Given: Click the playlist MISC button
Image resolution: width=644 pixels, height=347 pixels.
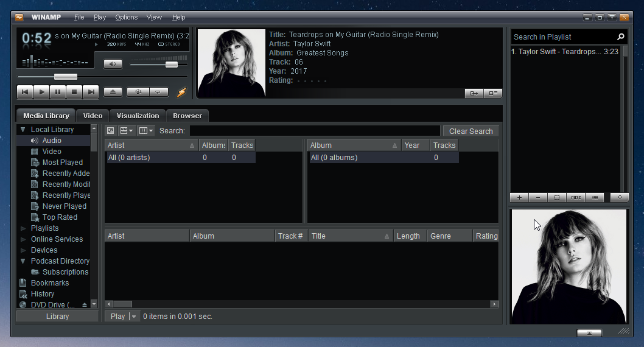Looking at the screenshot, I should click(576, 197).
